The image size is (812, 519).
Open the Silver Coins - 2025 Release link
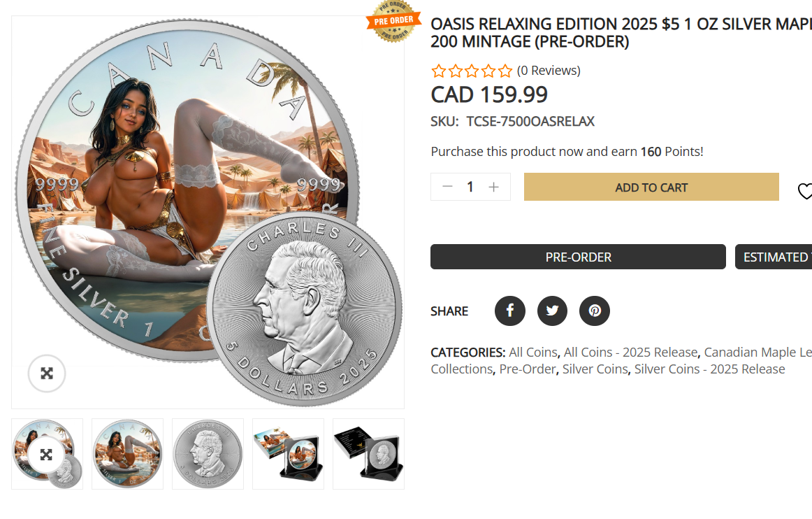tap(709, 369)
